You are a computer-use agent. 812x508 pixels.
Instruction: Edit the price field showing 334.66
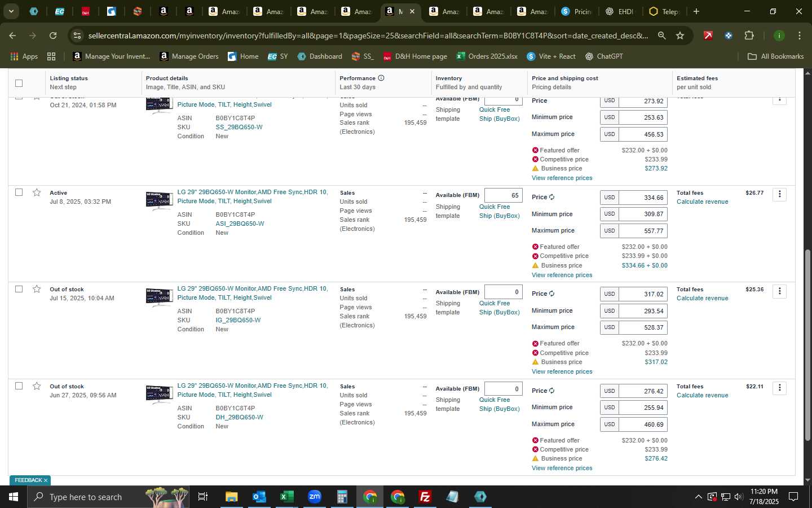point(643,198)
